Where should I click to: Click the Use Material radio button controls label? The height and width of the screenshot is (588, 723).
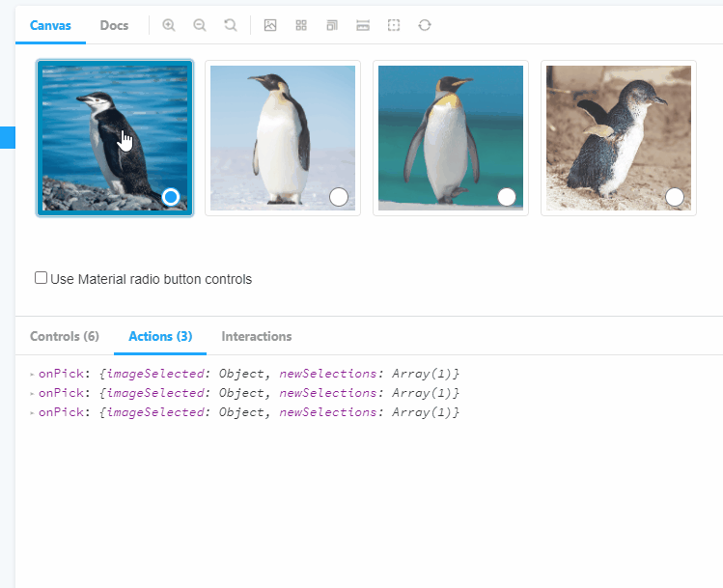pos(152,279)
